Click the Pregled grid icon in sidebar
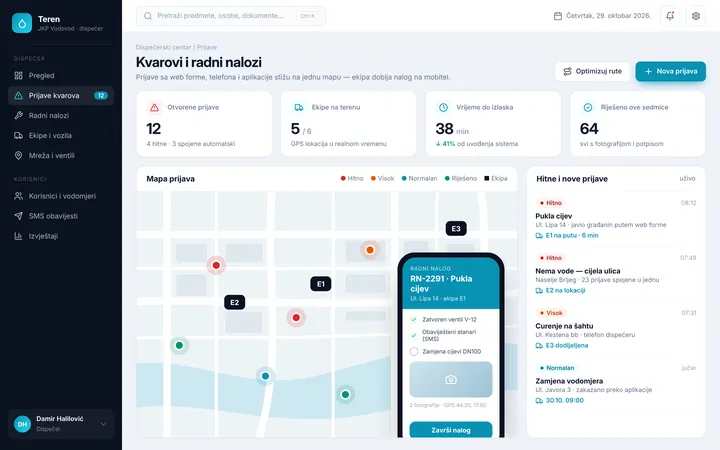 [18, 76]
